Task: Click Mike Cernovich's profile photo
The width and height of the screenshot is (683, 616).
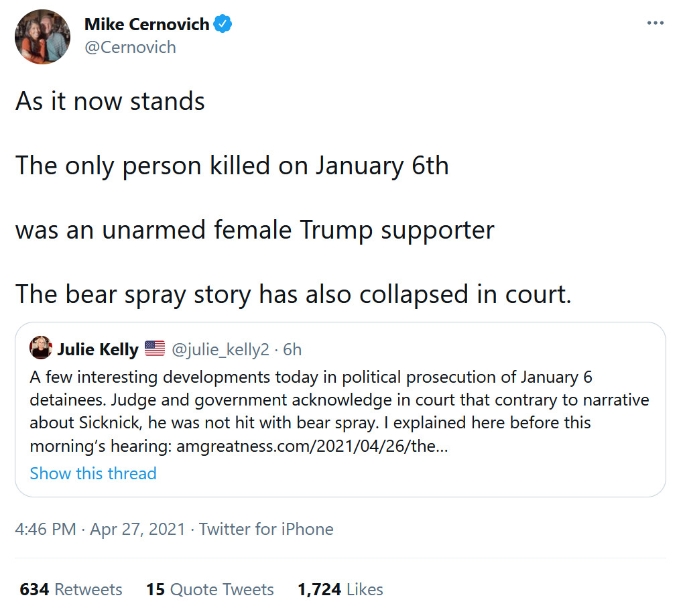Action: 43,37
